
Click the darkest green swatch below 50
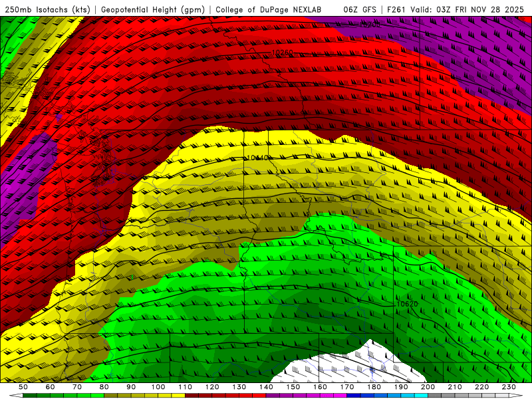pos(29,396)
